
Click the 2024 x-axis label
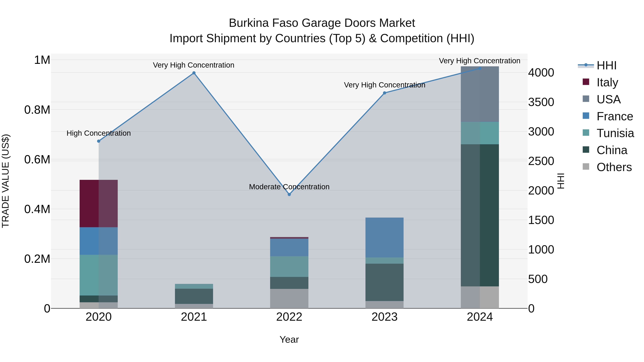[480, 317]
